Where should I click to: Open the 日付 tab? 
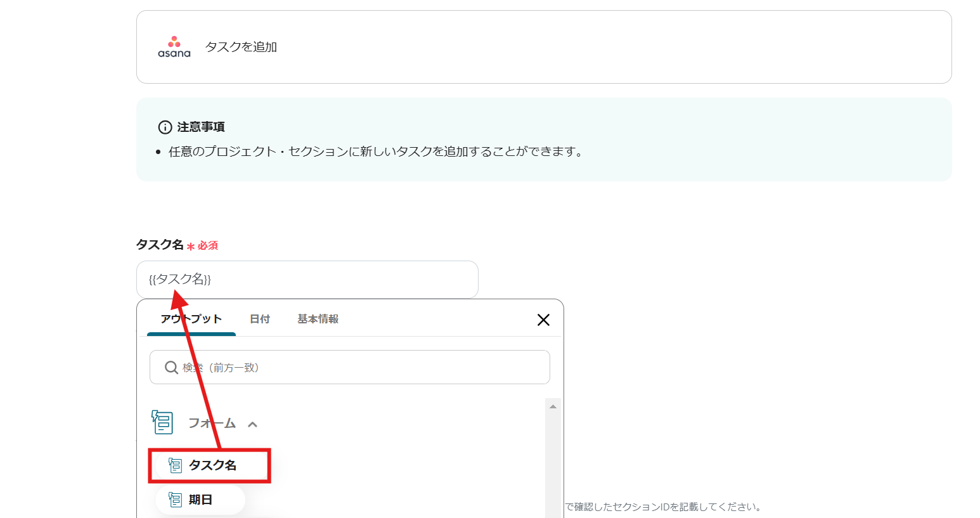260,319
